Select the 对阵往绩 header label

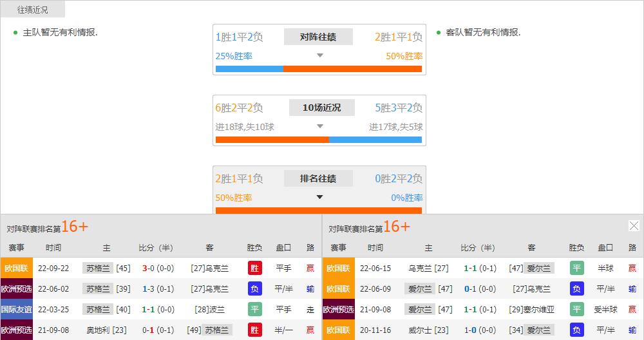pos(318,37)
